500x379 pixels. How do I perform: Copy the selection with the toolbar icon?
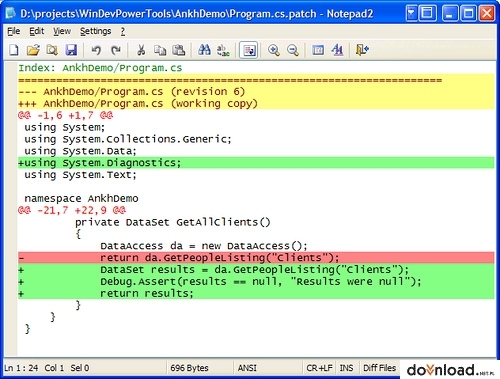(x=160, y=50)
